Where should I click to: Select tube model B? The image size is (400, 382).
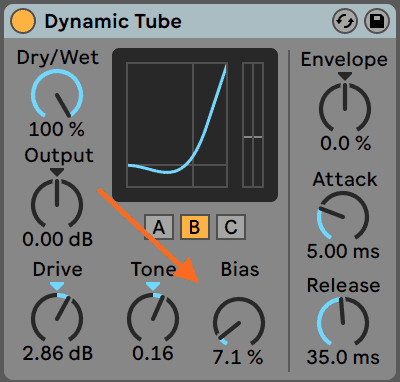(x=195, y=227)
